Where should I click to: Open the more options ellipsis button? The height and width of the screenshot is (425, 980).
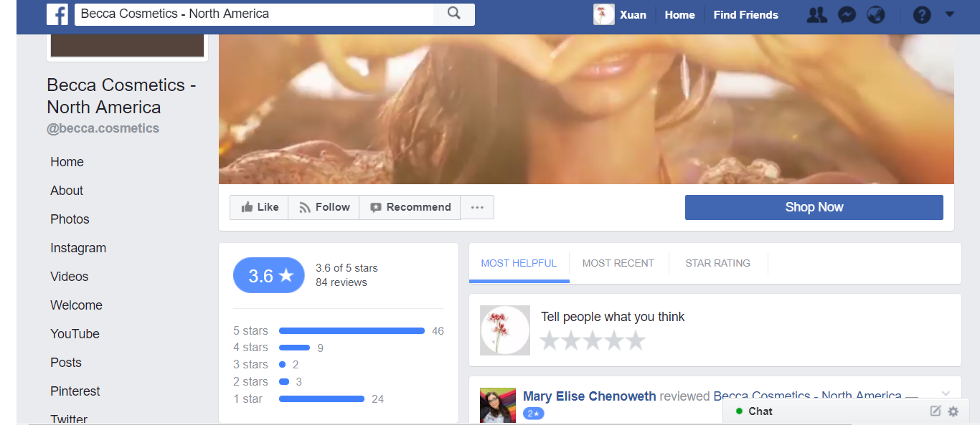point(477,207)
